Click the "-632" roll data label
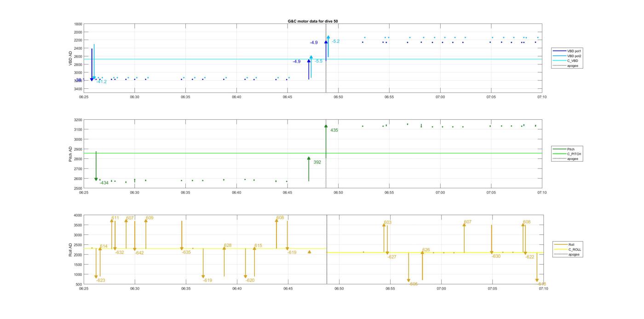This screenshot has height=319, width=644. [x=120, y=253]
